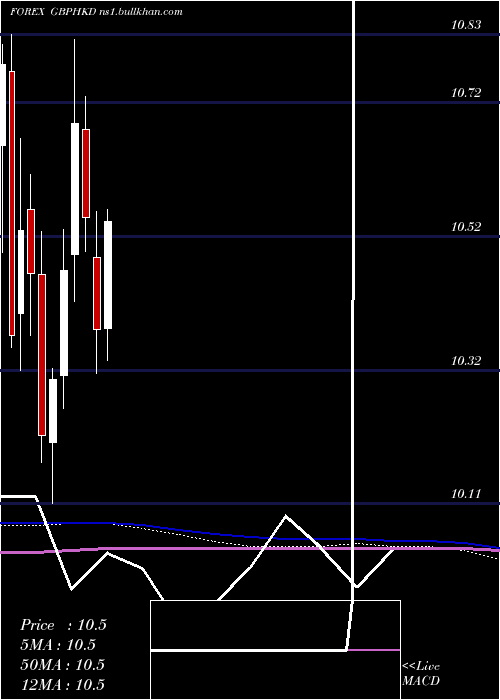Click the FOREX GBPHKD ns1.bullkhan.com title text

(96, 12)
